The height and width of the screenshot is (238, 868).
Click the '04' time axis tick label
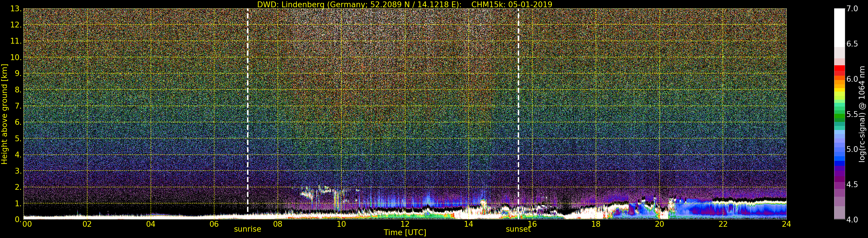pyautogui.click(x=151, y=224)
